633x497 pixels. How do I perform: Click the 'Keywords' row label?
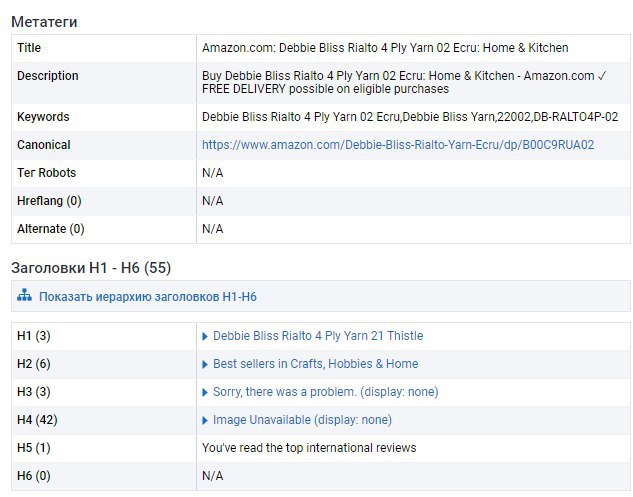(x=43, y=117)
